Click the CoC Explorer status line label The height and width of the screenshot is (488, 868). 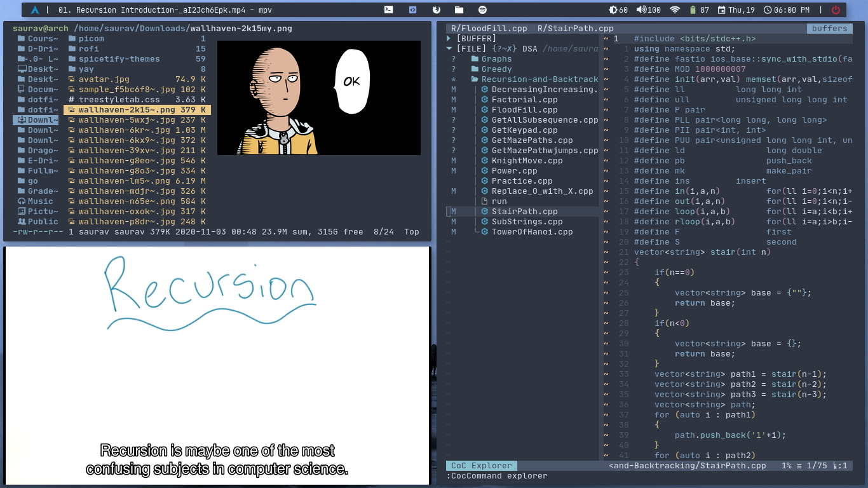point(481,466)
